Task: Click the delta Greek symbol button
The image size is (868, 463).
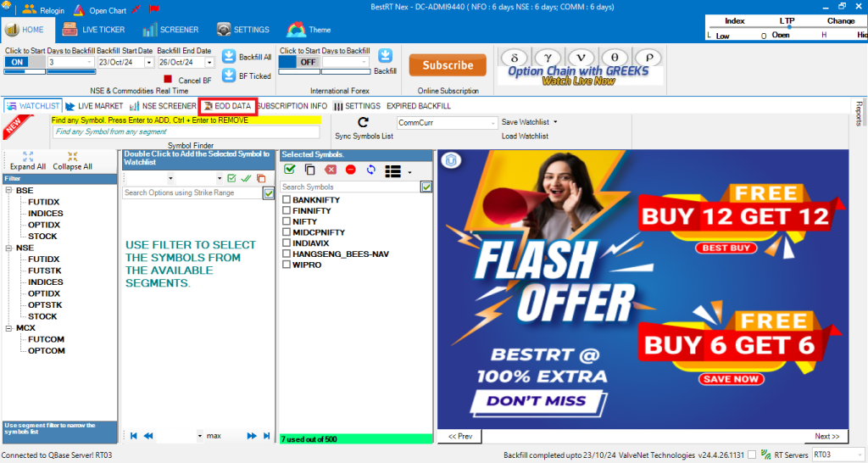Action: (515, 58)
